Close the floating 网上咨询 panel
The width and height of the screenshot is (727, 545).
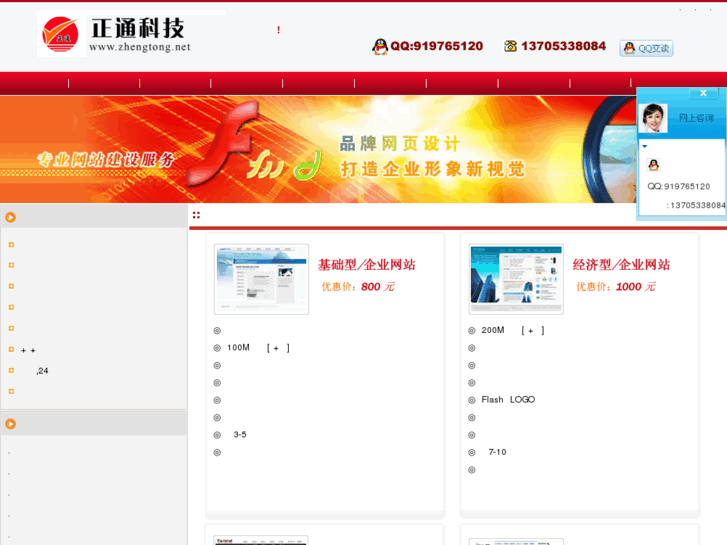(x=703, y=93)
